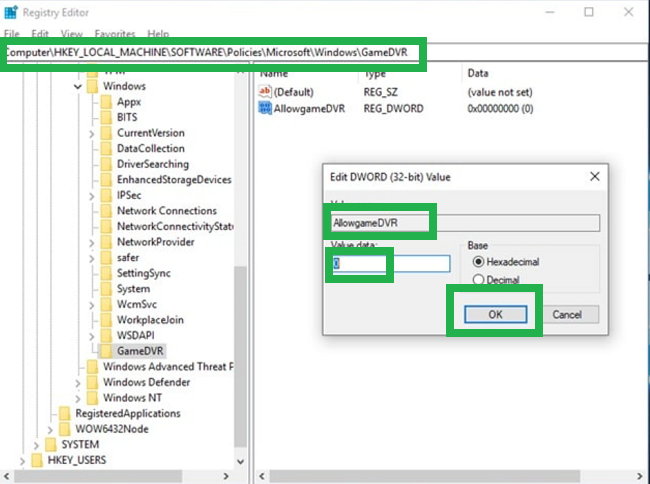Expand the NetworkProvider key
This screenshot has width=650, height=484.
pos(92,242)
